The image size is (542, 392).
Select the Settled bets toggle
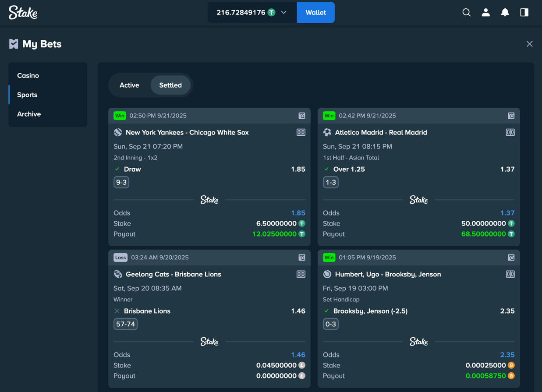click(x=170, y=85)
